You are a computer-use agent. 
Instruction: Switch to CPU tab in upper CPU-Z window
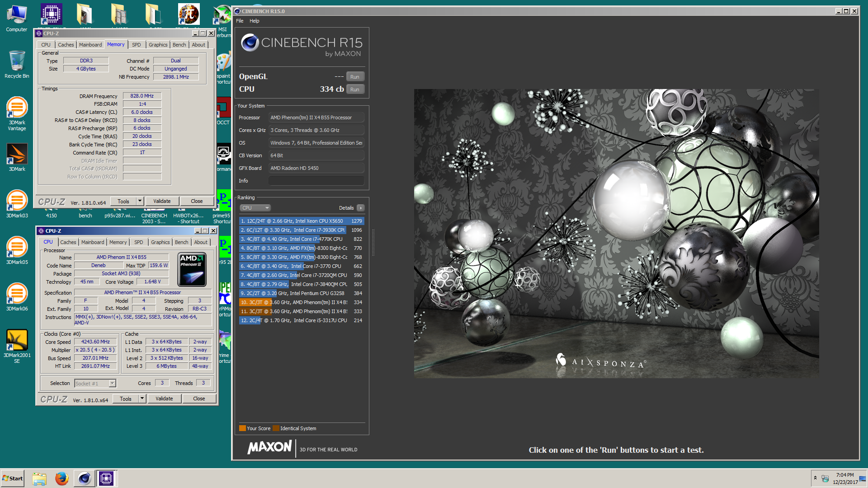click(x=46, y=45)
